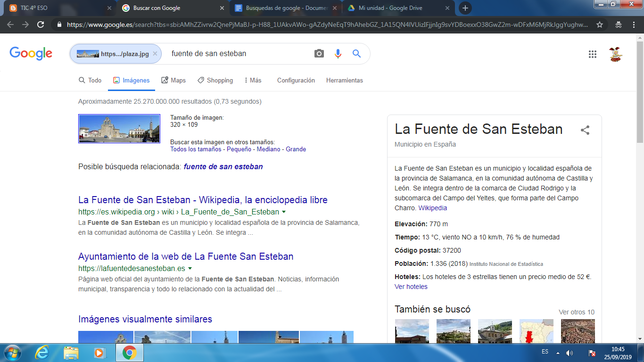The height and width of the screenshot is (362, 644).
Task: Open the Ver hoteles link
Action: point(411,287)
